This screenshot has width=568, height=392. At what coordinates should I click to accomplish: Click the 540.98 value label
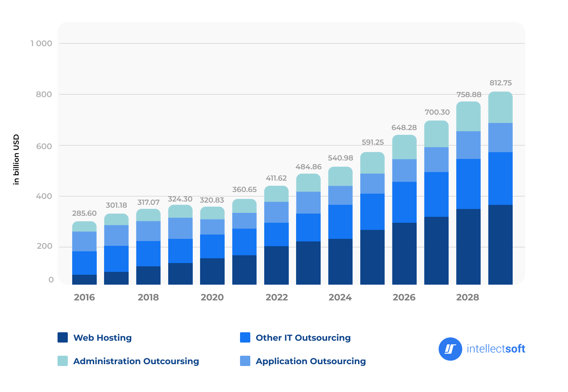coord(340,158)
